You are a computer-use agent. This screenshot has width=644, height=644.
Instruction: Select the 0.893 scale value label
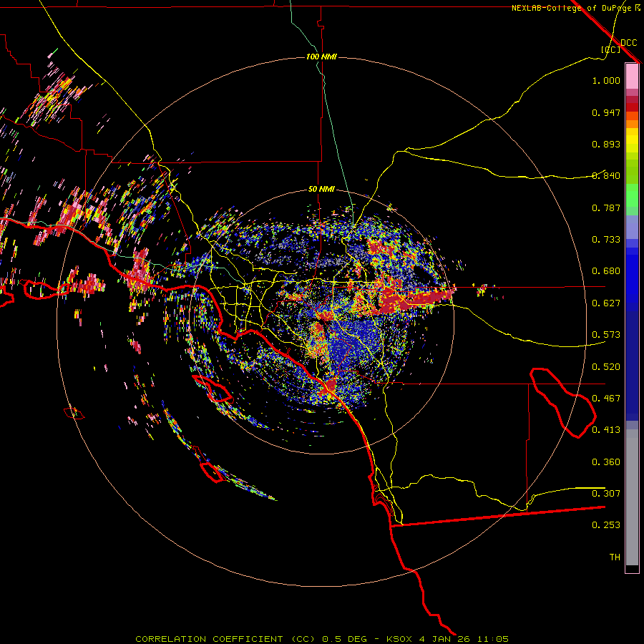606,144
